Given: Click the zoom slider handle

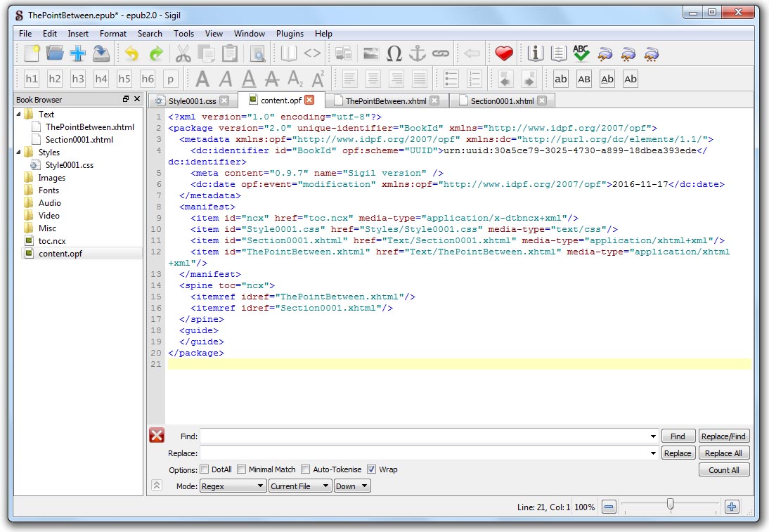Looking at the screenshot, I should click(x=670, y=504).
